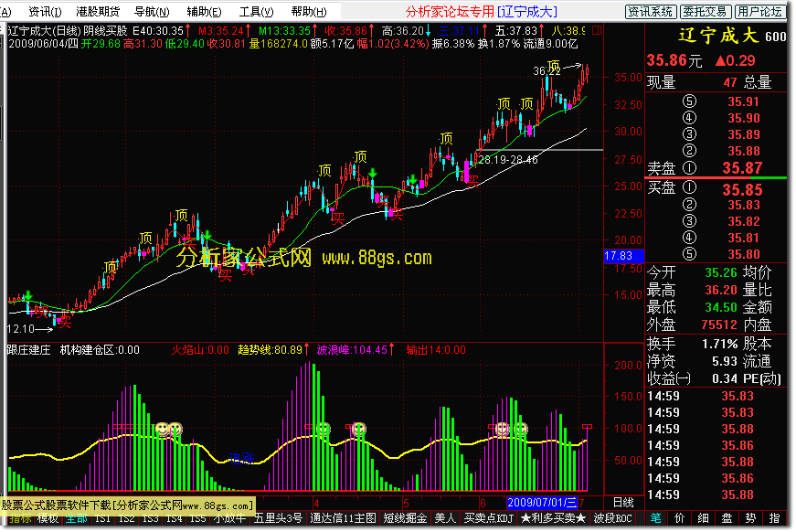Open the 帮助(H) menu
This screenshot has width=796, height=532.
click(309, 11)
